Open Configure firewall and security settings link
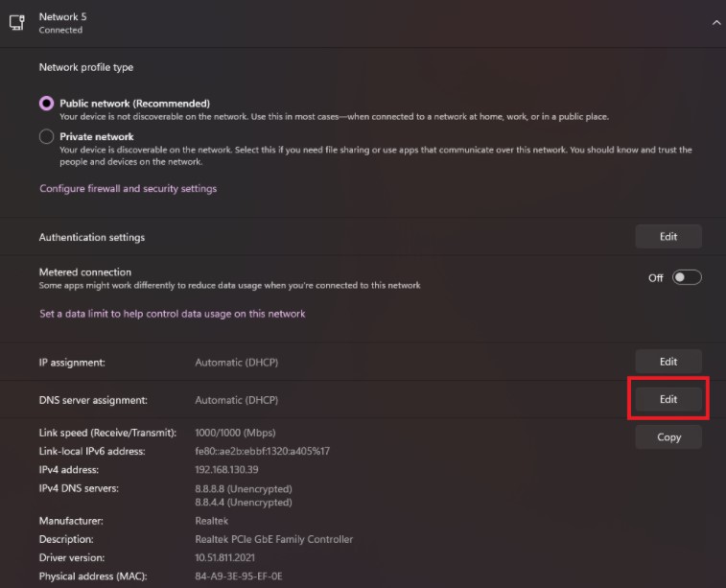The width and height of the screenshot is (726, 588). pyautogui.click(x=129, y=188)
